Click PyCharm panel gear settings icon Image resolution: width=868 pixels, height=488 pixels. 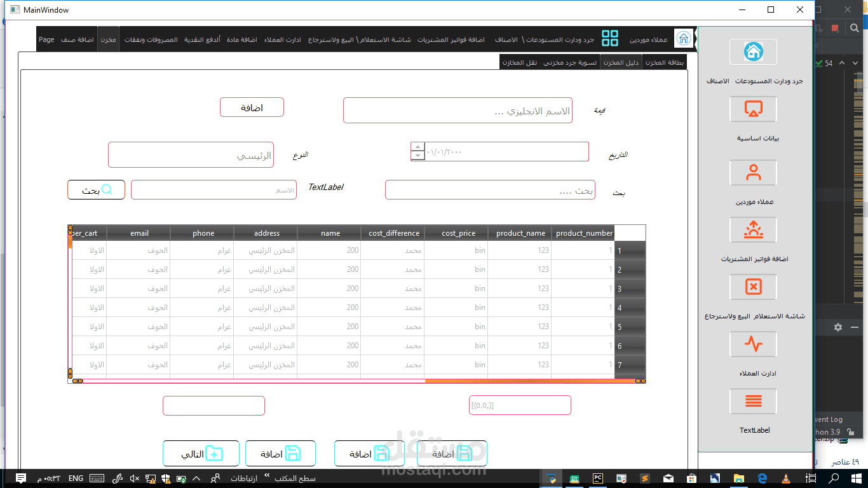838,327
